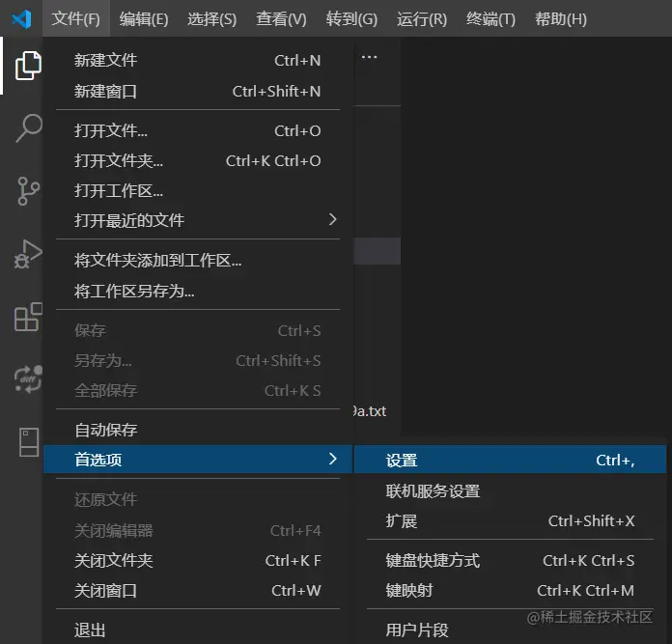This screenshot has width=672, height=644.
Task: Click the 关闭编辑器 menu entry
Action: pos(198,530)
